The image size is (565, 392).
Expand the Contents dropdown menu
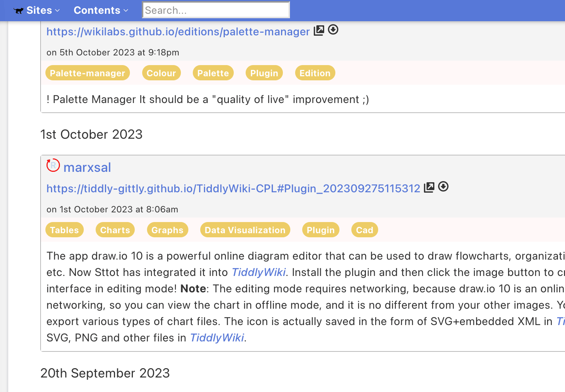[101, 10]
